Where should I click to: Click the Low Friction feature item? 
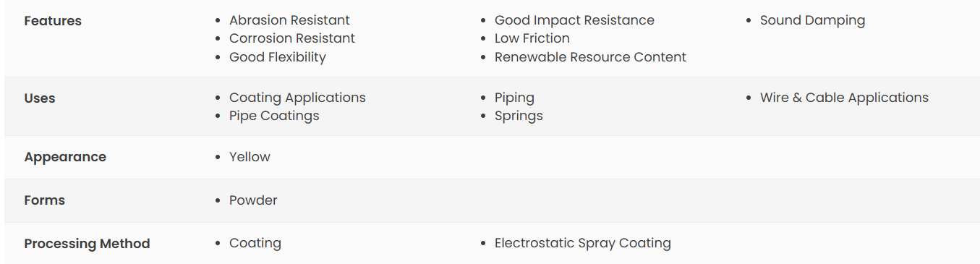532,38
